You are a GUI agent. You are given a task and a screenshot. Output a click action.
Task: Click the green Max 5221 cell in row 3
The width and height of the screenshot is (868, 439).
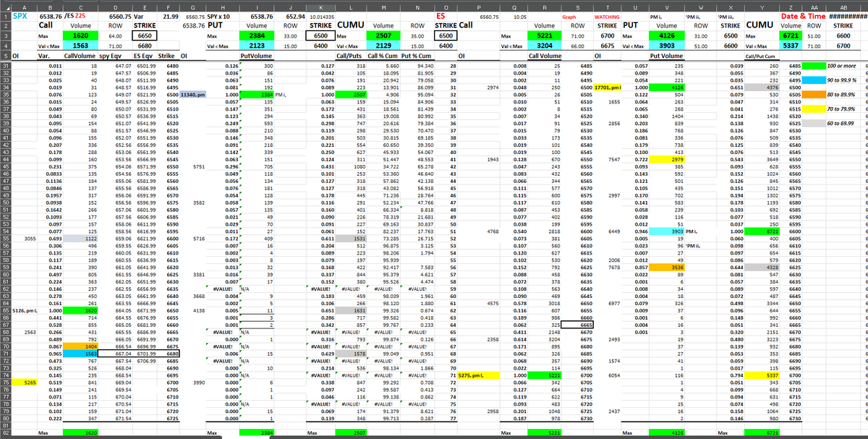click(x=545, y=35)
